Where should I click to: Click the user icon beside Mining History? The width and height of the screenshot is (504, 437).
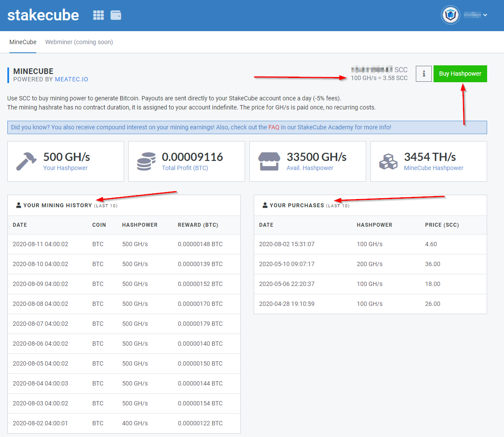tap(19, 206)
